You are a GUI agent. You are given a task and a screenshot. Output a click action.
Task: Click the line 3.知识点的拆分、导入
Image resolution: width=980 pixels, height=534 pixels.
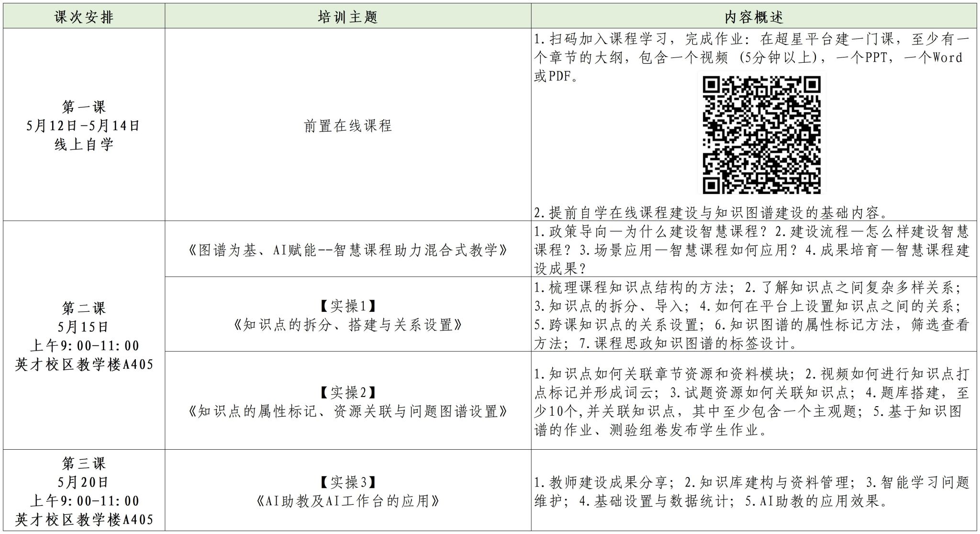click(x=748, y=306)
